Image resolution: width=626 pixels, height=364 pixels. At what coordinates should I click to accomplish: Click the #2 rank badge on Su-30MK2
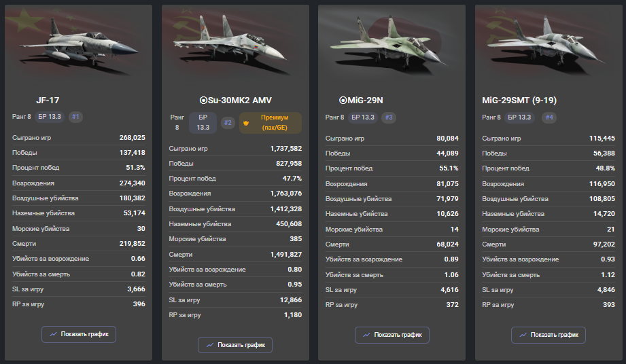pyautogui.click(x=228, y=123)
